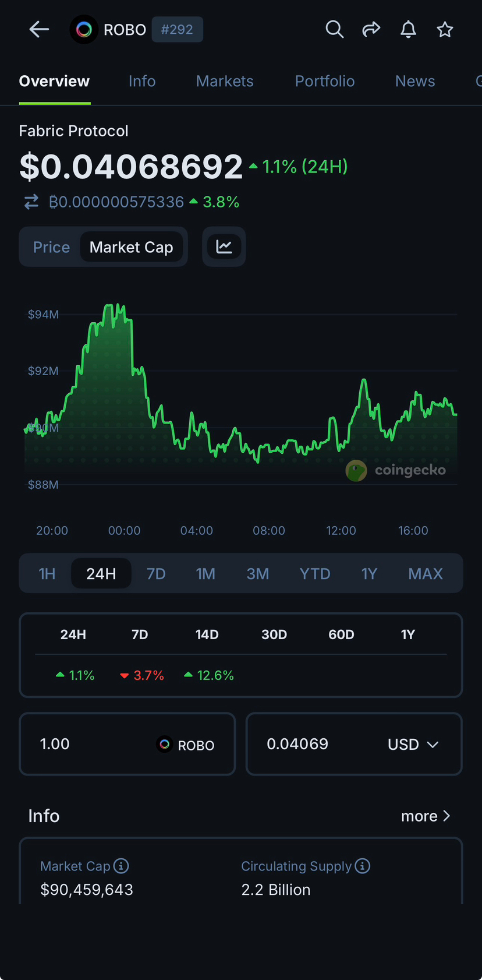Image resolution: width=482 pixels, height=980 pixels.
Task: Tap the Market Cap value $90,459,643
Action: (x=87, y=890)
